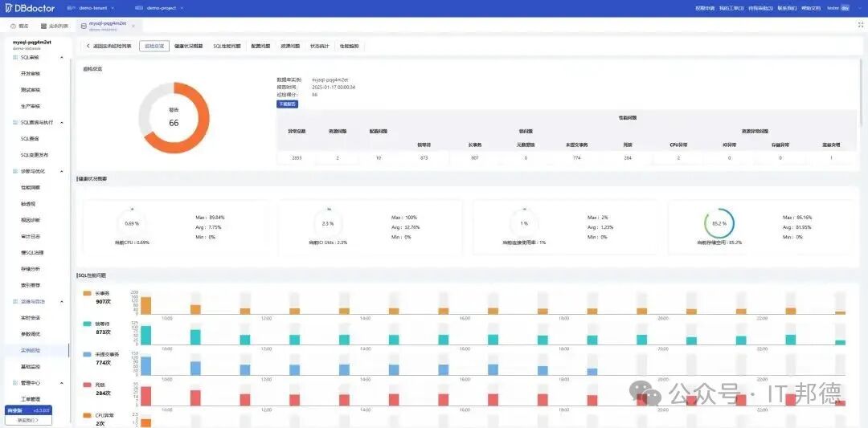The width and height of the screenshot is (868, 428).
Task: Click the score 66 donut chart
Action: pos(174,117)
